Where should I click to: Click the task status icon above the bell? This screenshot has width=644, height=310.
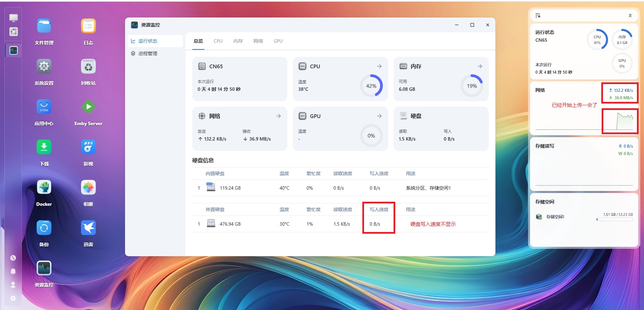pyautogui.click(x=13, y=258)
